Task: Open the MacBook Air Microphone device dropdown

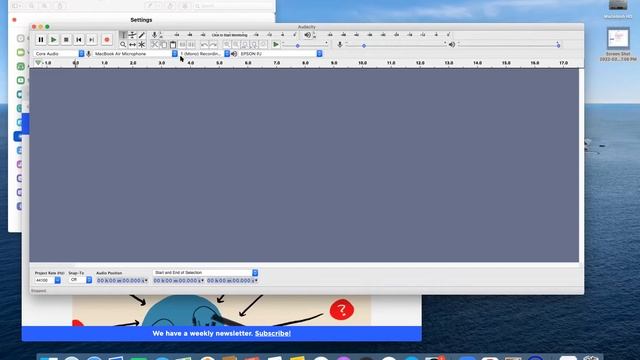Action: [136, 53]
